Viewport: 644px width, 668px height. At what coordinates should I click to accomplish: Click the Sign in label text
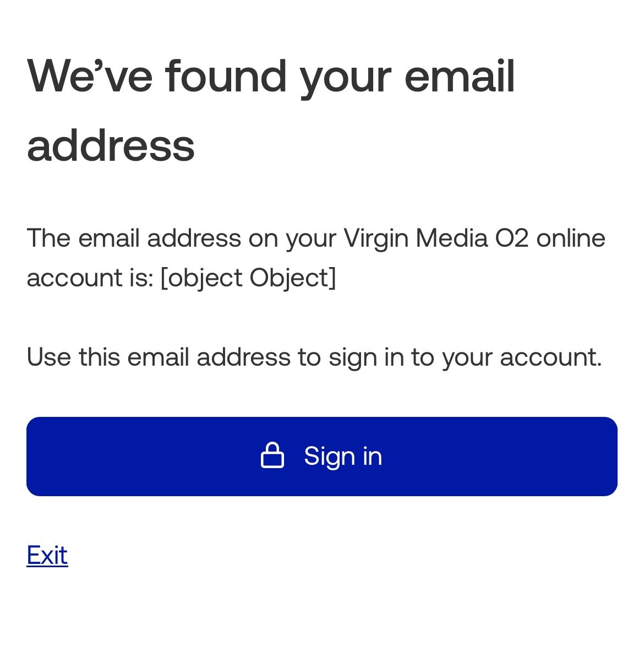tap(342, 455)
